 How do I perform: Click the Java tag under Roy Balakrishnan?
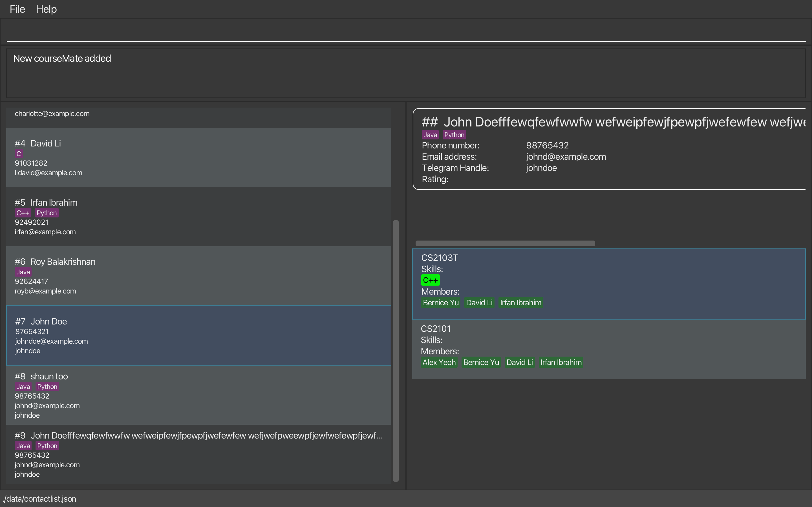[23, 272]
